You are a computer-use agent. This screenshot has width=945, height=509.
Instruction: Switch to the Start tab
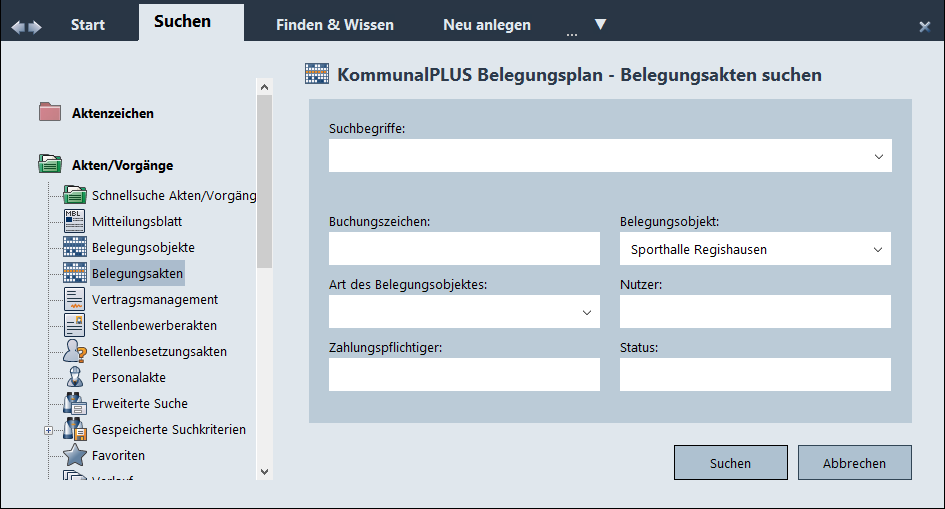point(88,24)
